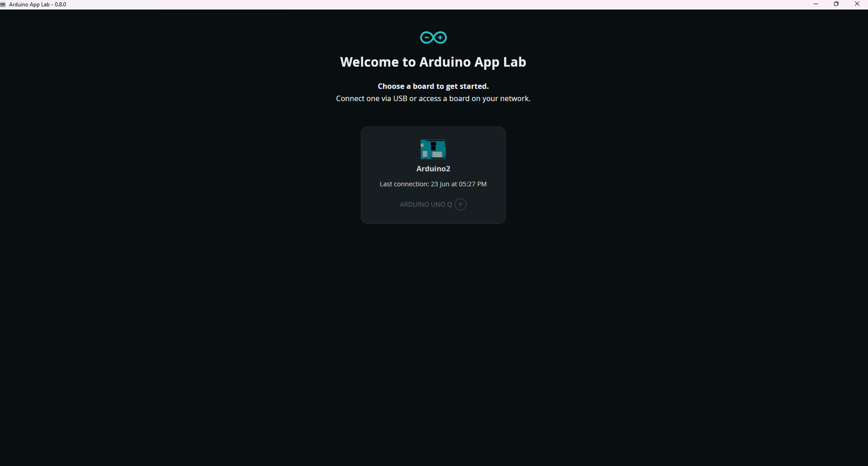Click the ARDUINO UNO Q label

click(426, 204)
